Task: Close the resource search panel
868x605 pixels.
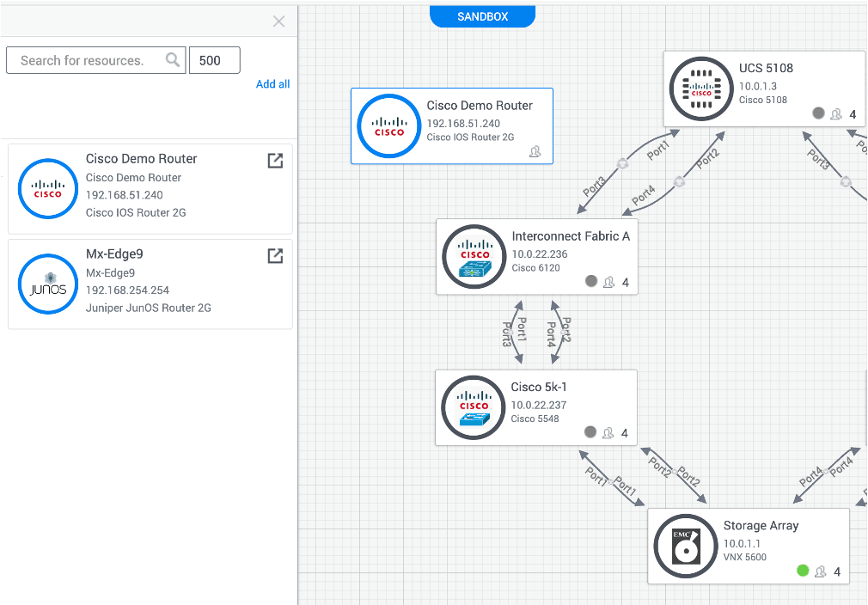Action: pyautogui.click(x=279, y=21)
